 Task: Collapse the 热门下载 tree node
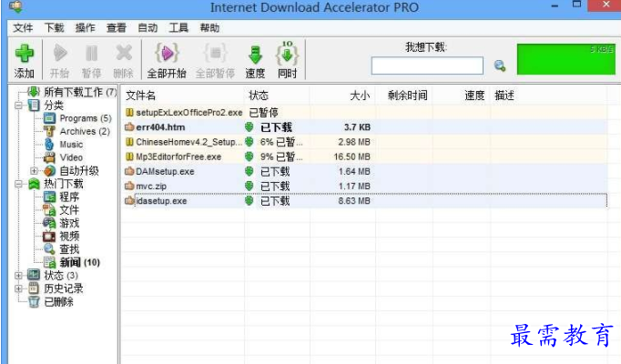coord(18,184)
